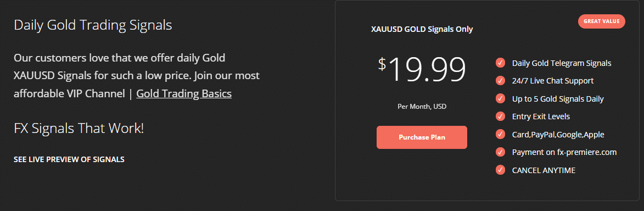Open the Gold Trading Basics link
Viewport: 644px width, 211px height.
coord(184,94)
